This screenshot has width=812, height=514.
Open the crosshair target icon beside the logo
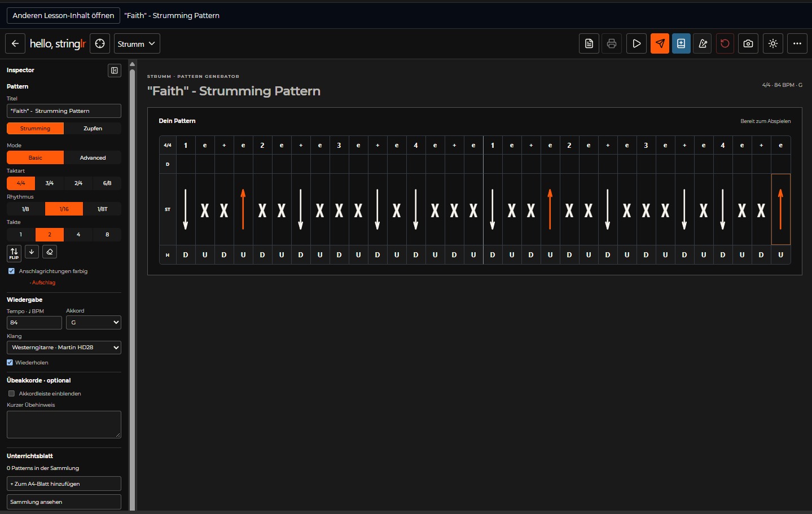[100, 43]
